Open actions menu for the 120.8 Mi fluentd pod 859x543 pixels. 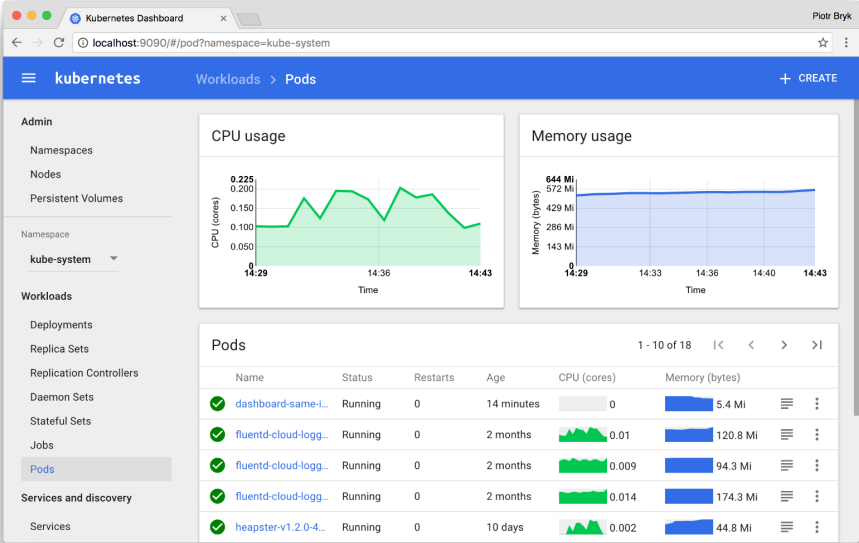tap(817, 435)
